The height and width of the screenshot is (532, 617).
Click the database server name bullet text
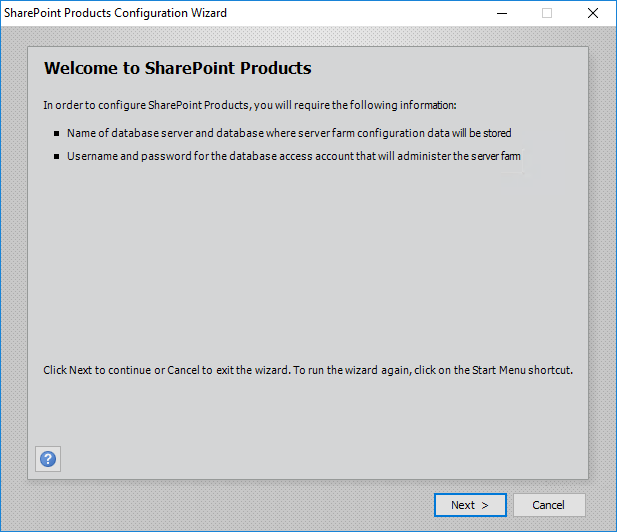click(x=289, y=133)
